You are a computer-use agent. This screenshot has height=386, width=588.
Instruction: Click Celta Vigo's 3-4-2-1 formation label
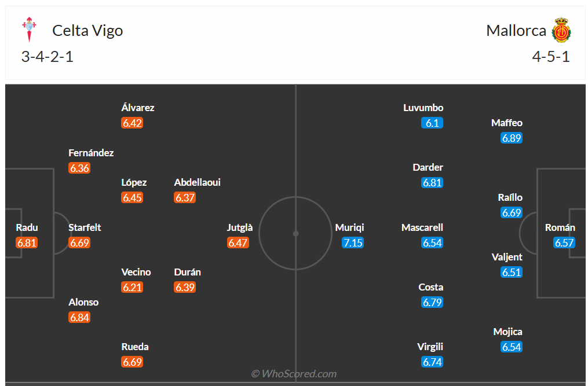48,57
